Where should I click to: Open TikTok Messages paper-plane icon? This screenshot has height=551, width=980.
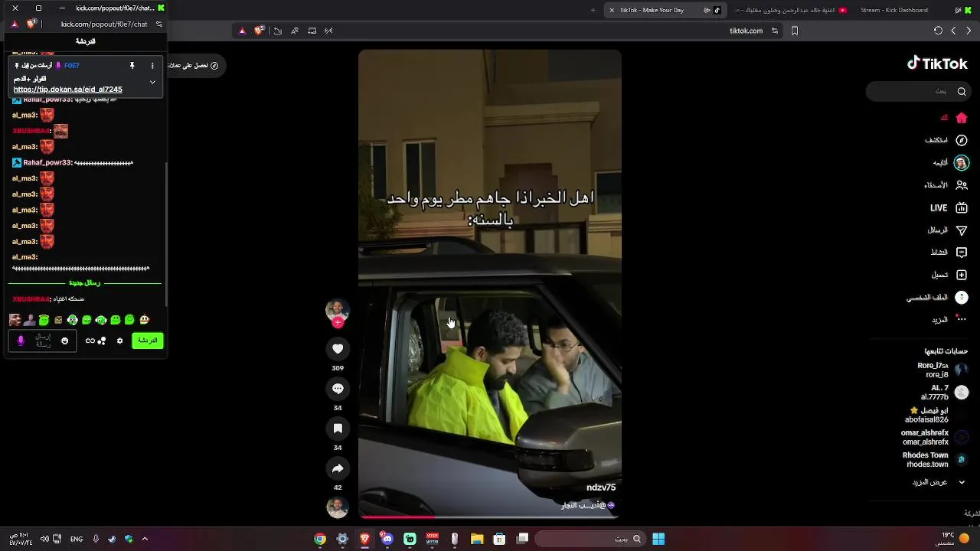click(962, 230)
